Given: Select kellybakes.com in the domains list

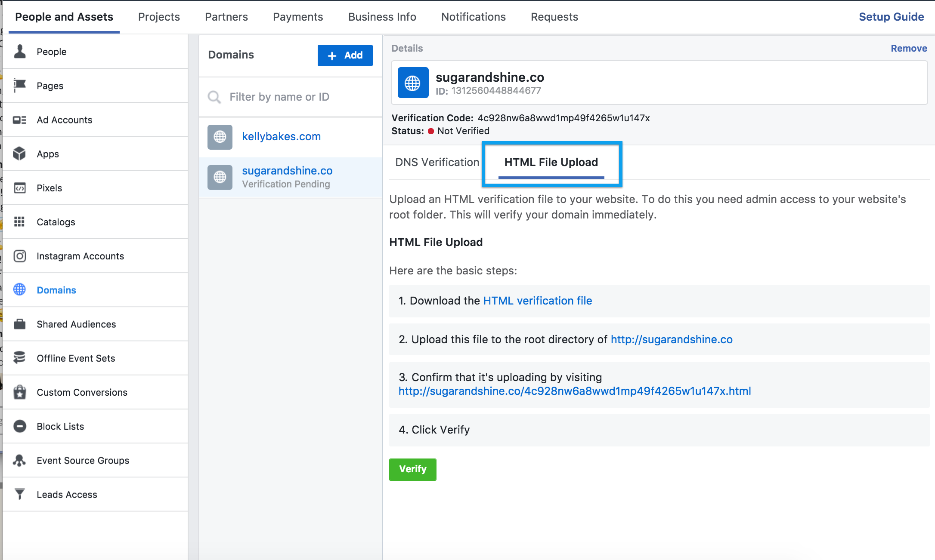Looking at the screenshot, I should click(281, 136).
